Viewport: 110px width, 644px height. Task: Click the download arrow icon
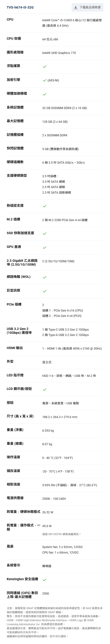tap(76, 8)
